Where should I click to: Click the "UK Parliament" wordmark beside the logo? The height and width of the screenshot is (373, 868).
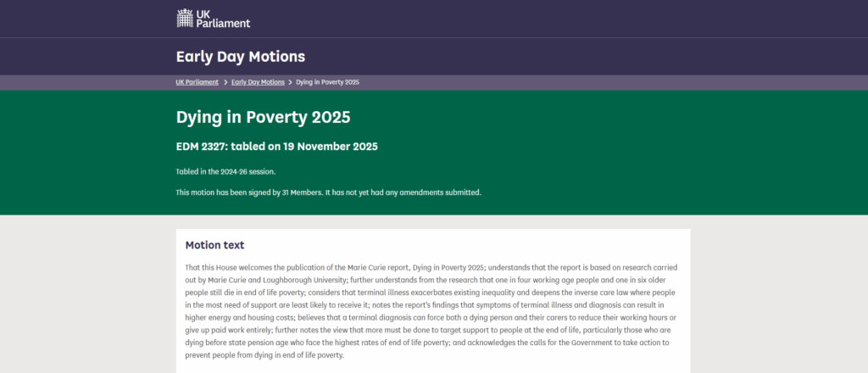[225, 18]
